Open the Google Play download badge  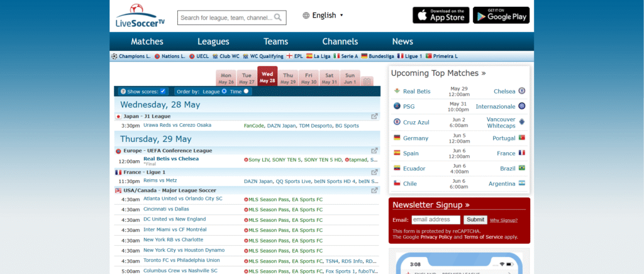[x=501, y=15]
